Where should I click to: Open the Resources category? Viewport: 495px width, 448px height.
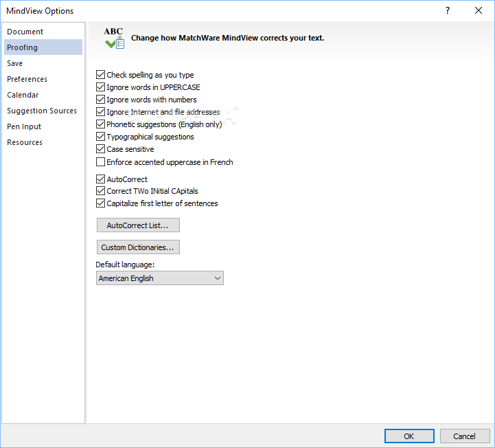point(43,142)
